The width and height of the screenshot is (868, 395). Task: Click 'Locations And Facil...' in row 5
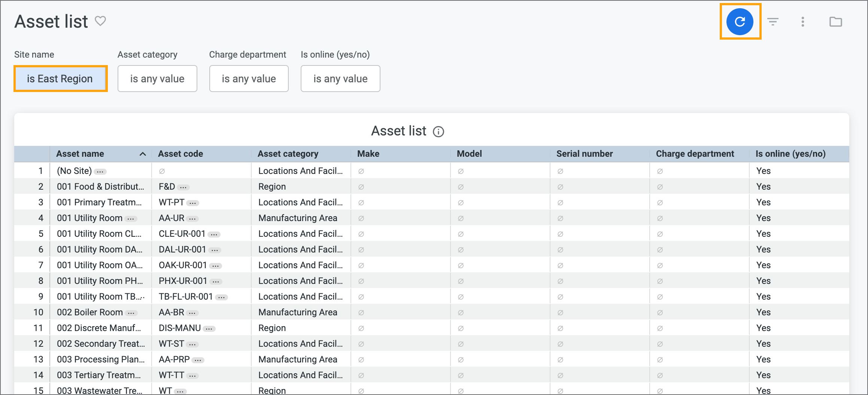coord(301,234)
